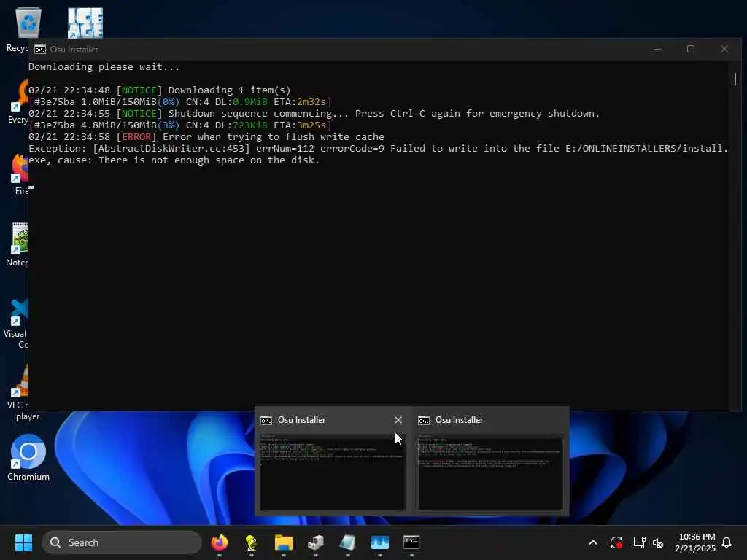This screenshot has height=560, width=747.
Task: Click the second preview's Osu Installer title
Action: [x=460, y=419]
